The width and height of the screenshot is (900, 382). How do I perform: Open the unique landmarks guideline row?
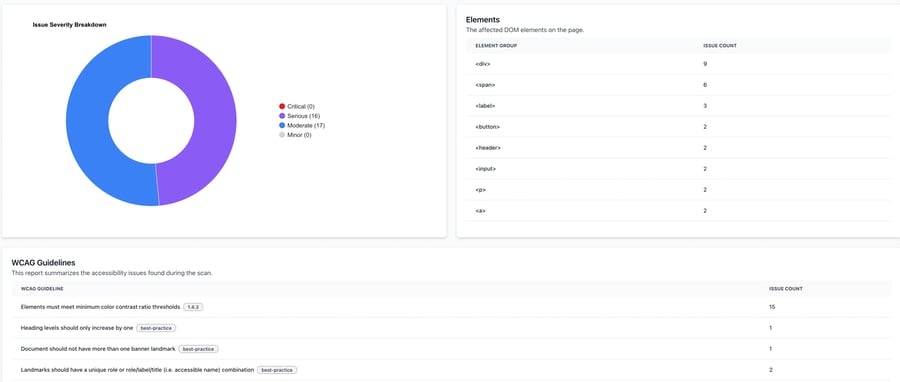[451, 370]
